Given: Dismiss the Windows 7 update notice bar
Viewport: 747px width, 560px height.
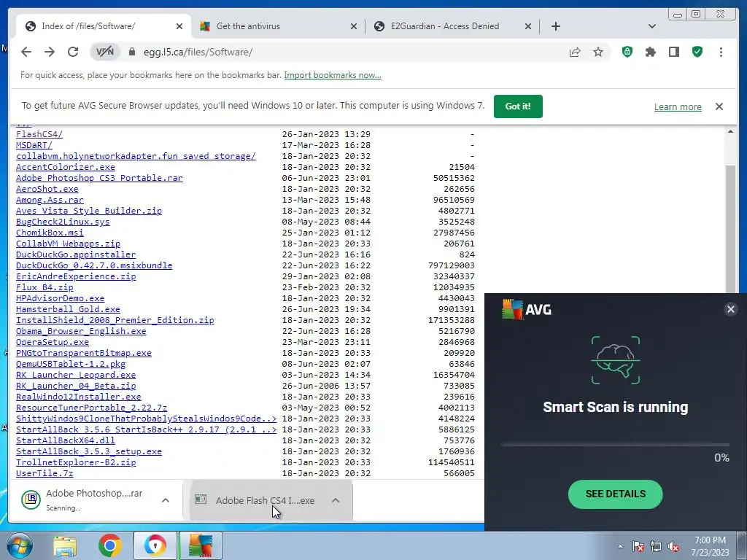Looking at the screenshot, I should [x=719, y=106].
